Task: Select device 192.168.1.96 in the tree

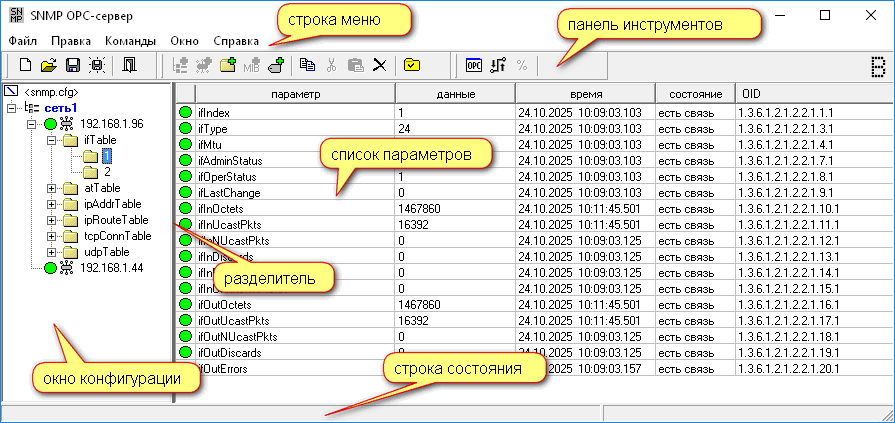Action: pos(112,124)
